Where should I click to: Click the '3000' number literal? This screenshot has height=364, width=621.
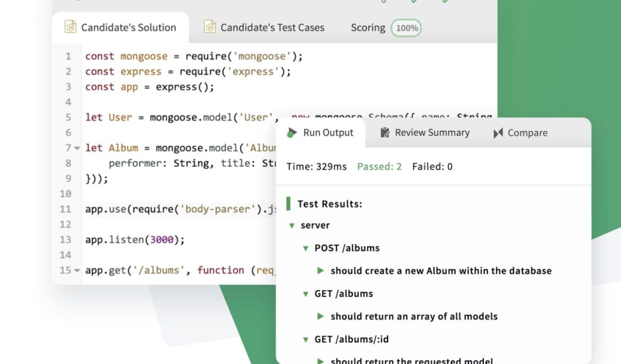click(162, 240)
